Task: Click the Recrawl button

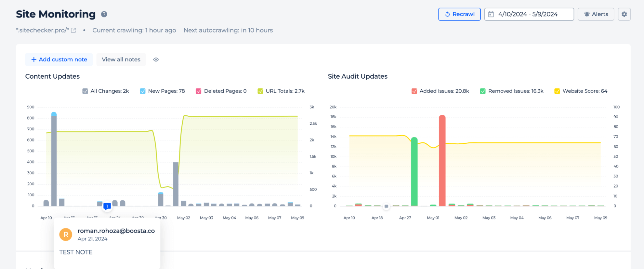Action: [459, 14]
